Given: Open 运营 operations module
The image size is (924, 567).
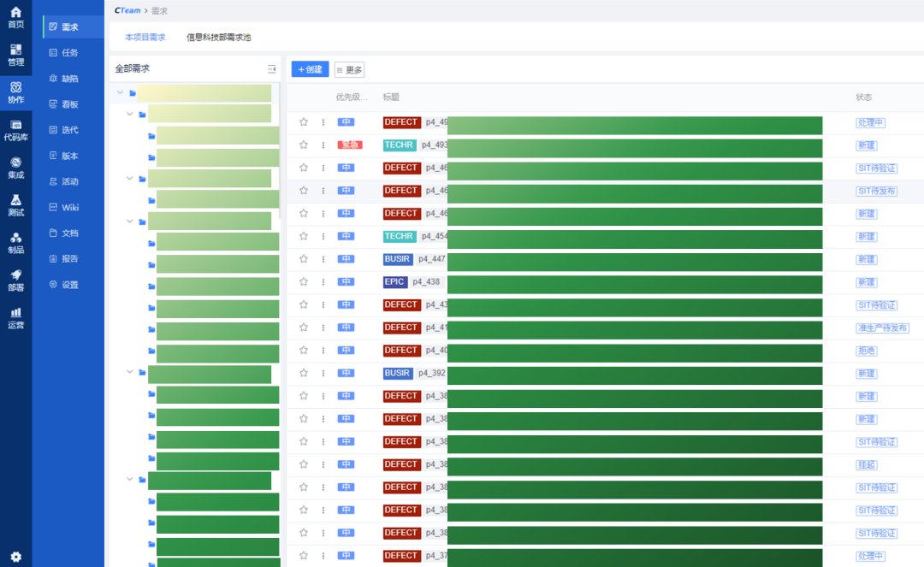Looking at the screenshot, I should tap(16, 318).
